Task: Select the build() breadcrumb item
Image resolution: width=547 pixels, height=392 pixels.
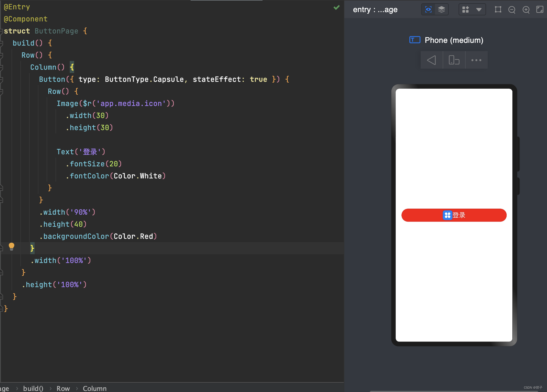Action: point(33,388)
